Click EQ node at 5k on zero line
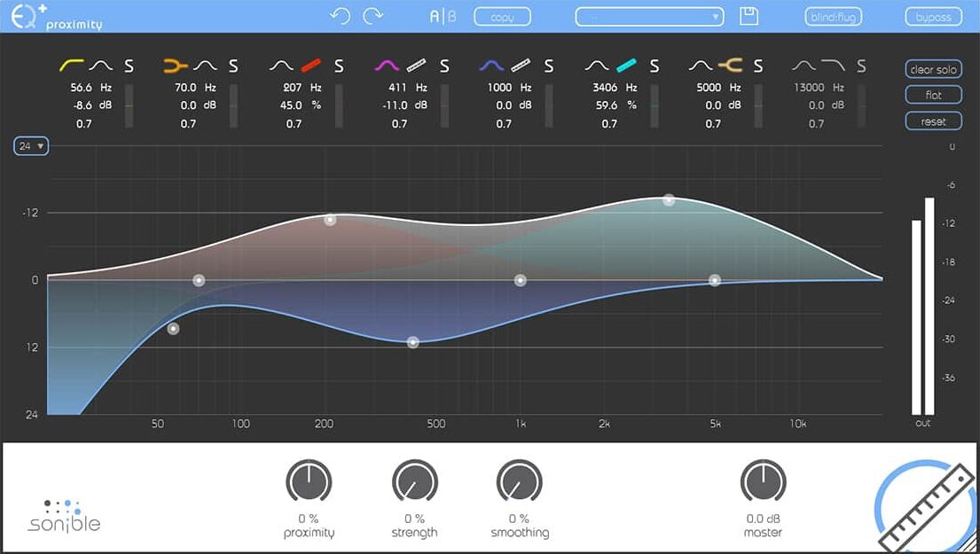This screenshot has width=980, height=554. pyautogui.click(x=715, y=280)
